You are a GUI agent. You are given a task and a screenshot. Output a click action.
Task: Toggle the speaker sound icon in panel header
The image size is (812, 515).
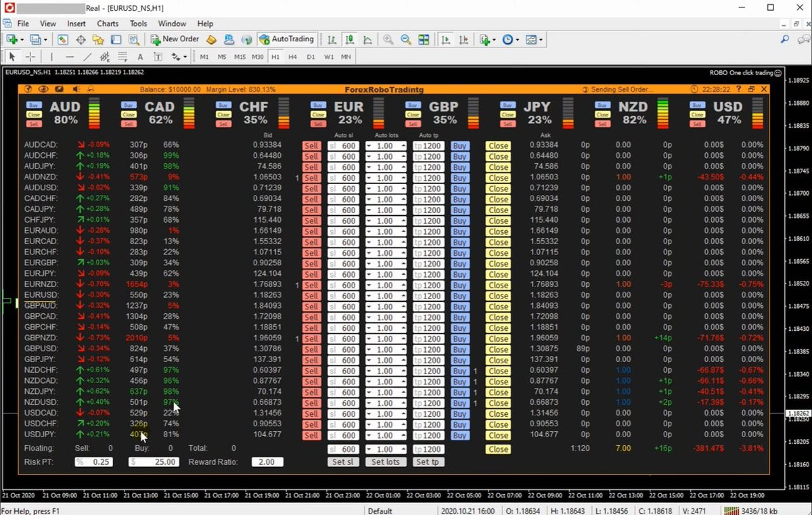[x=76, y=89]
